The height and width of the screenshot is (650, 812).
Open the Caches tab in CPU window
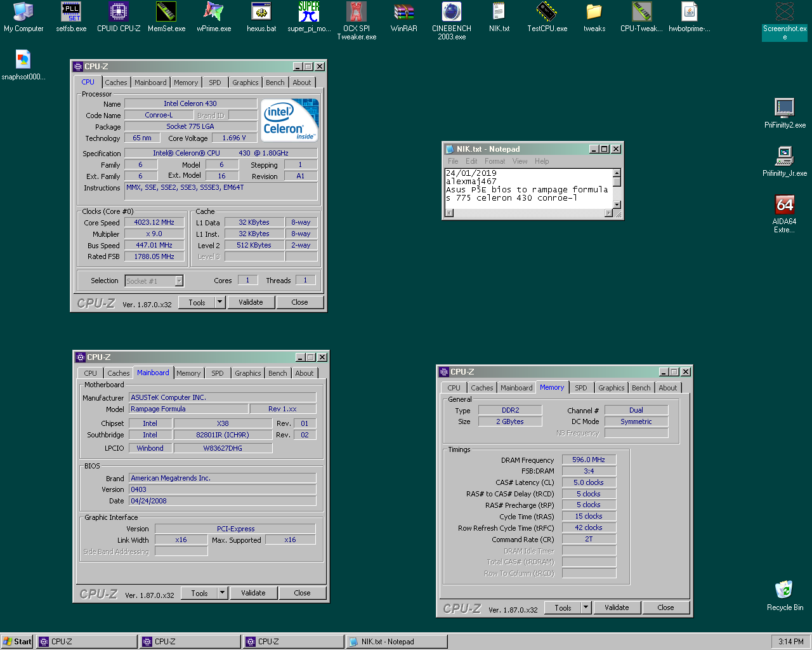coord(115,83)
